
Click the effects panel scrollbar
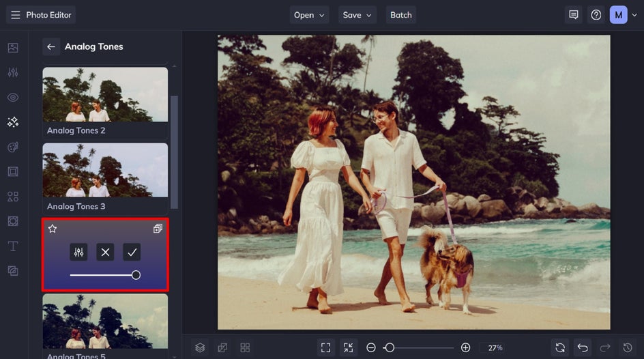pos(174,152)
